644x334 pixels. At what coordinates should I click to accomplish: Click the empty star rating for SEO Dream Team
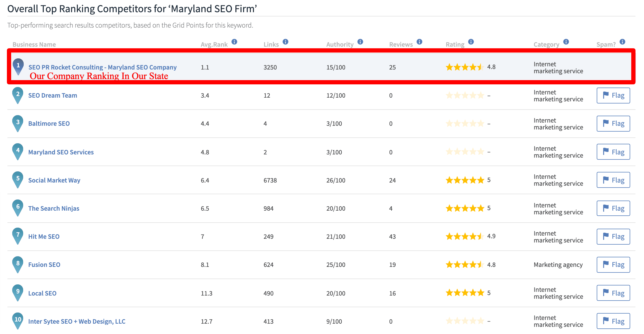point(465,95)
